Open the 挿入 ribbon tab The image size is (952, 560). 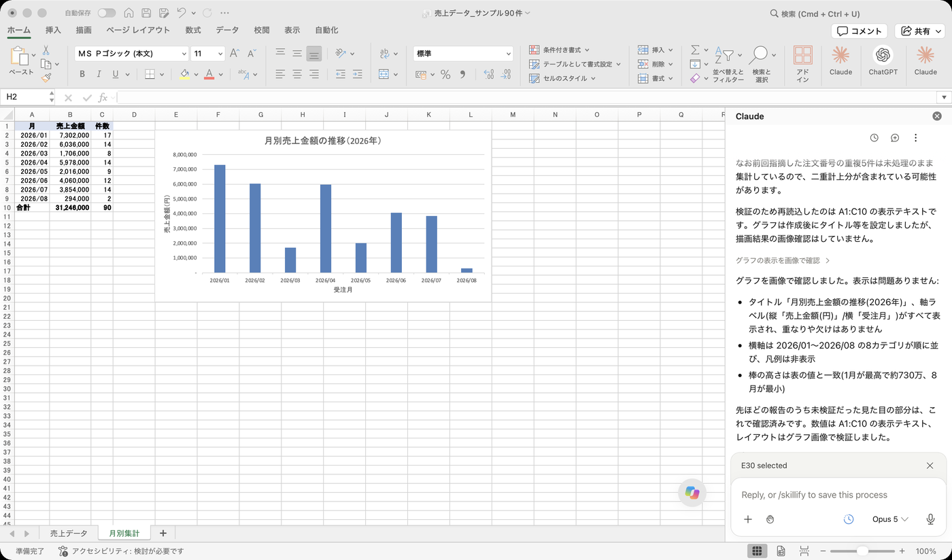tap(53, 30)
